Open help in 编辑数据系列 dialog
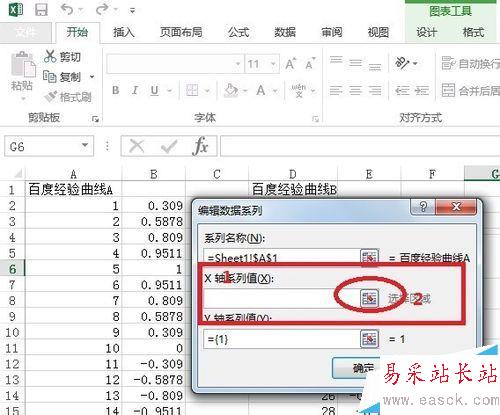This screenshot has width=500, height=415. (423, 207)
